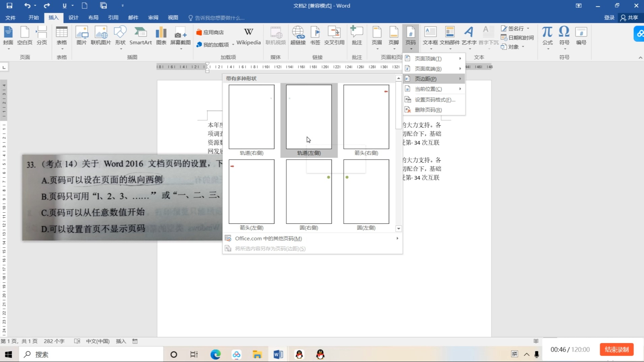The image size is (644, 362).
Task: Switch to the Design (设计) ribbon tab
Action: [x=73, y=18]
